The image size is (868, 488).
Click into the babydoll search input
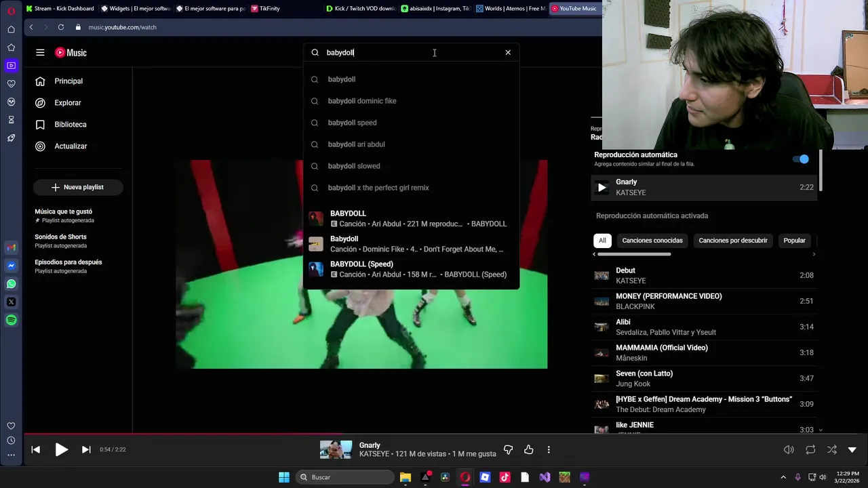click(x=410, y=52)
